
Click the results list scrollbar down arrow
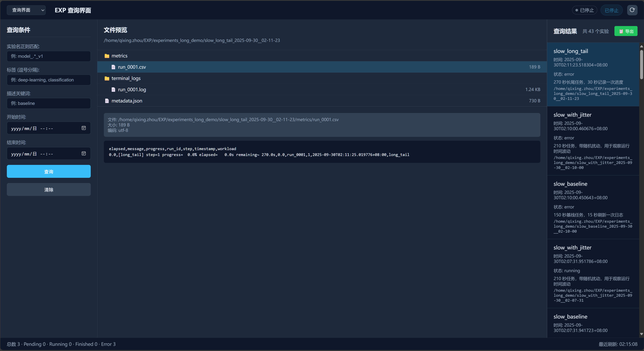[641, 334]
